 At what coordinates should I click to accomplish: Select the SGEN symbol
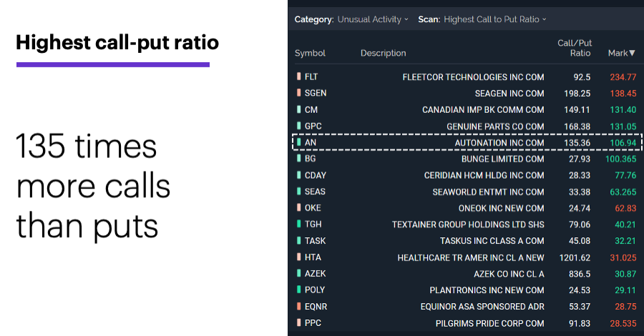[316, 93]
